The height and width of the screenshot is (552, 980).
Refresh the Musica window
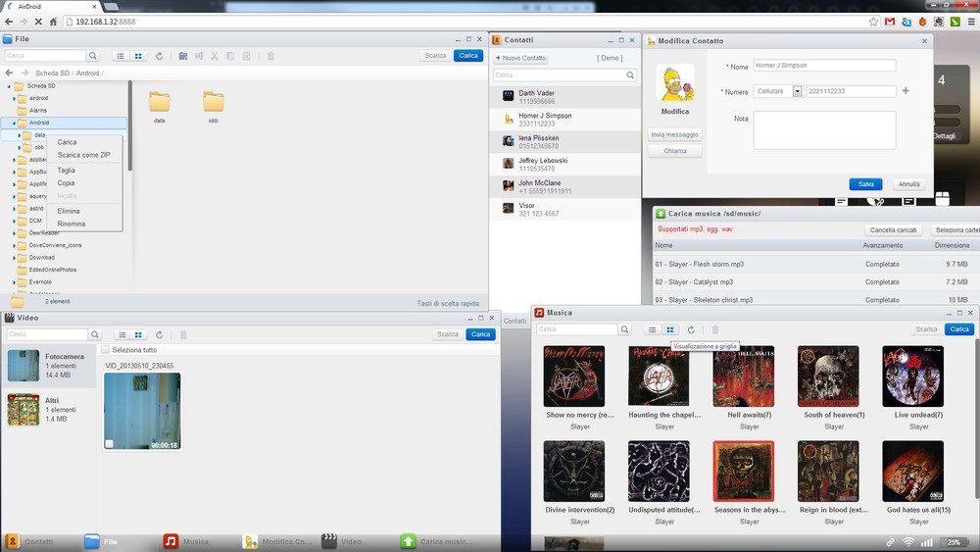[691, 329]
